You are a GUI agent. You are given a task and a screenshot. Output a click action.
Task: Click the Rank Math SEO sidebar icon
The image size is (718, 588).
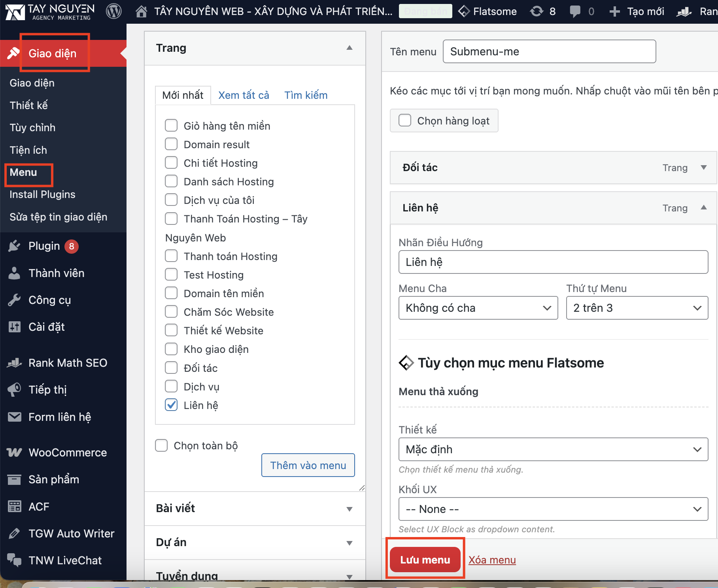pos(14,363)
